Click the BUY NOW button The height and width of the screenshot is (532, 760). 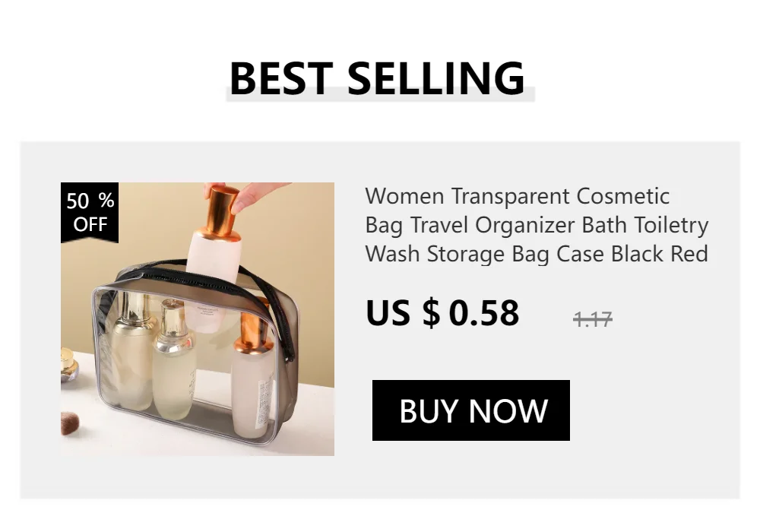pyautogui.click(x=470, y=410)
